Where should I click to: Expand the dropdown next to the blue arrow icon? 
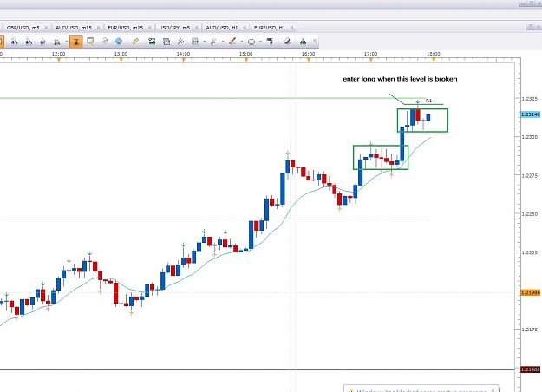point(205,42)
